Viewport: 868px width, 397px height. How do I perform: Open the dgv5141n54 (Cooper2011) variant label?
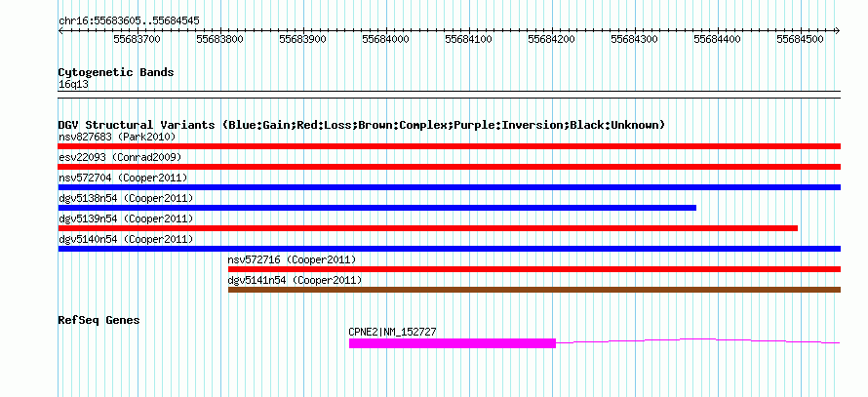pos(296,280)
